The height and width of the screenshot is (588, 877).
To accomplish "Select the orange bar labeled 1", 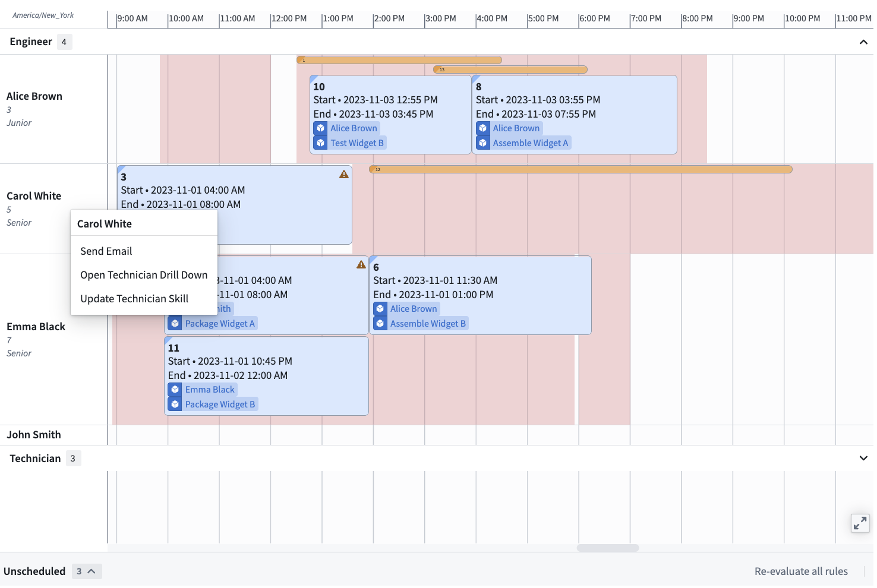I will (399, 60).
